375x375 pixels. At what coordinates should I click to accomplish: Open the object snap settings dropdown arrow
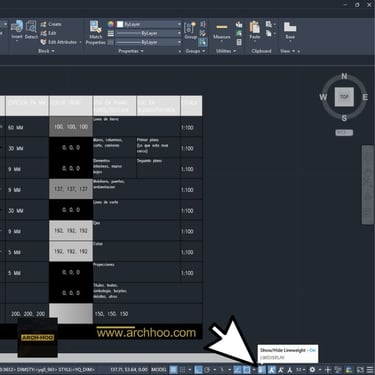point(254,369)
